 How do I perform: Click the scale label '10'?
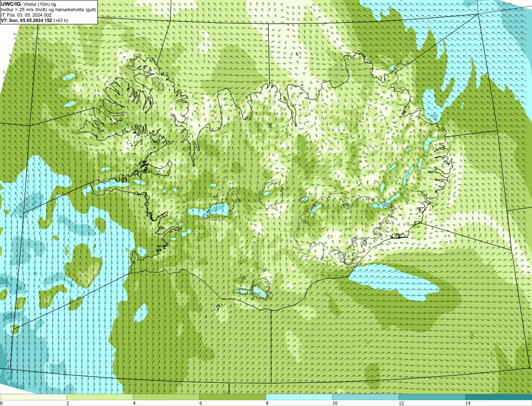tap(335, 403)
